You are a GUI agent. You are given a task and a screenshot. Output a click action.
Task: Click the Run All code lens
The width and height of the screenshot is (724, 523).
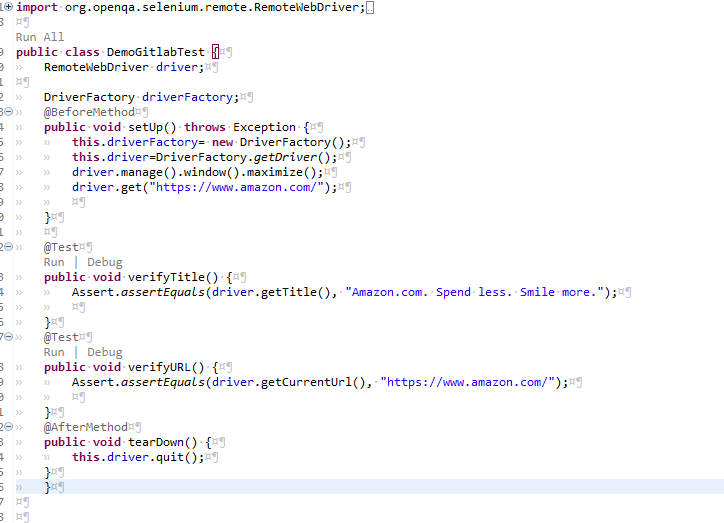(x=40, y=37)
